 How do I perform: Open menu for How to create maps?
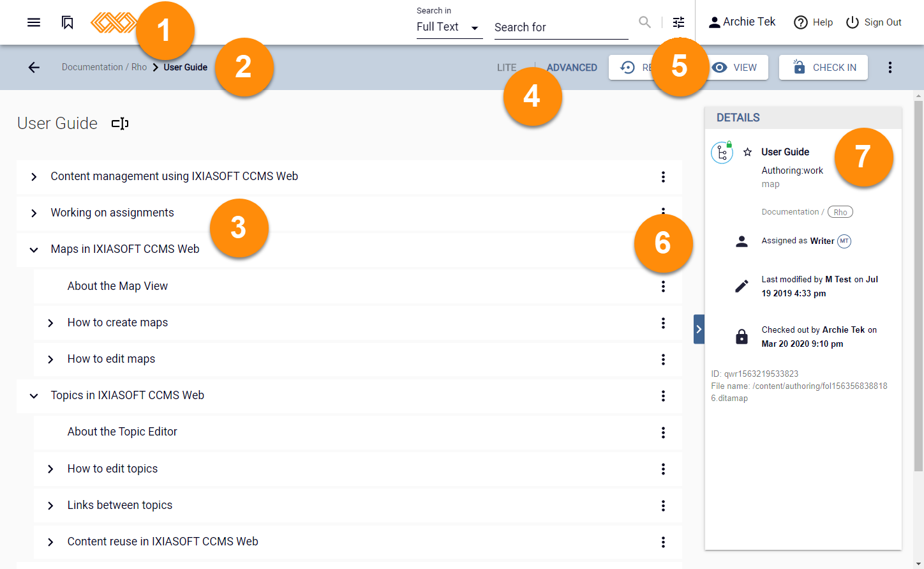point(663,323)
